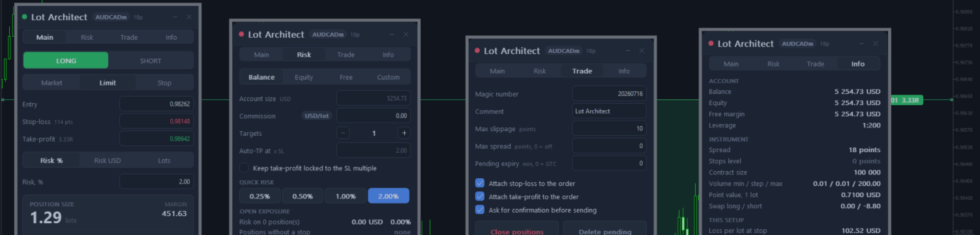Toggle the USD/lot commission unit
This screenshot has height=235, width=980.
pos(316,116)
